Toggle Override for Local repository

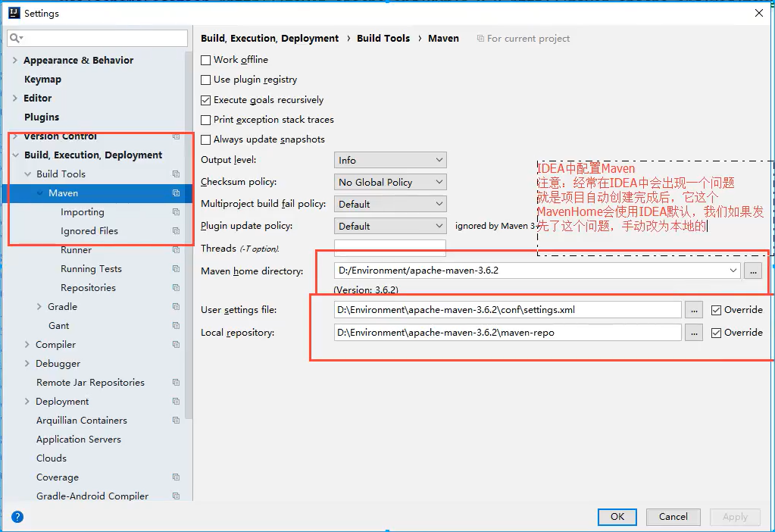[x=716, y=333]
